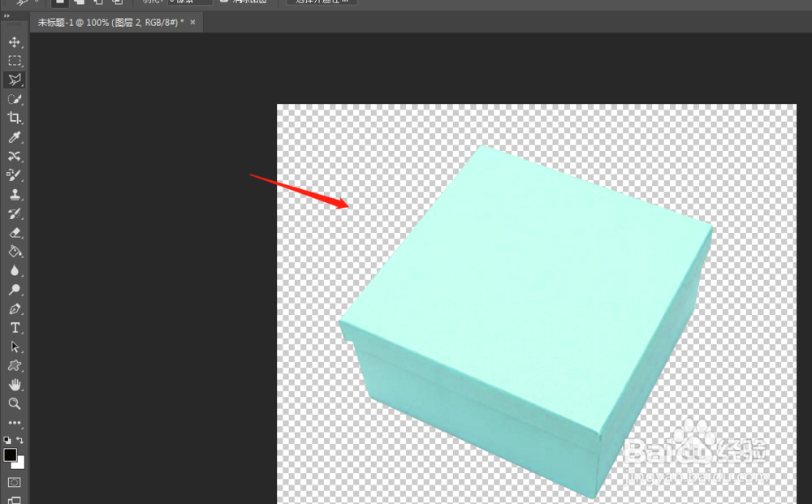Open the white background color swatch
812x504 pixels.
pos(19,463)
